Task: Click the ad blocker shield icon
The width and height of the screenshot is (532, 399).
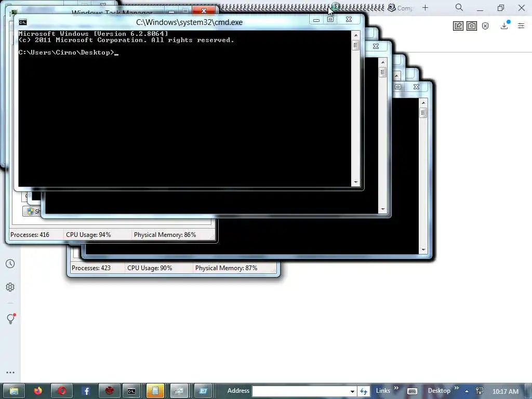Action: point(485,26)
